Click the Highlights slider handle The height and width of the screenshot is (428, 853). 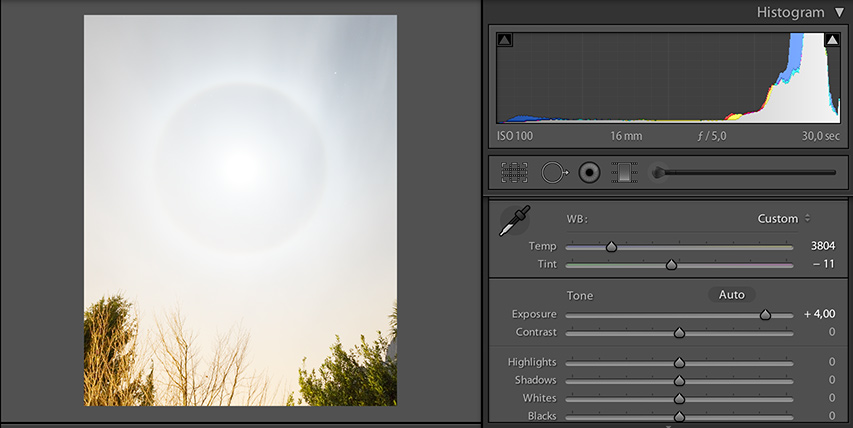pos(679,363)
